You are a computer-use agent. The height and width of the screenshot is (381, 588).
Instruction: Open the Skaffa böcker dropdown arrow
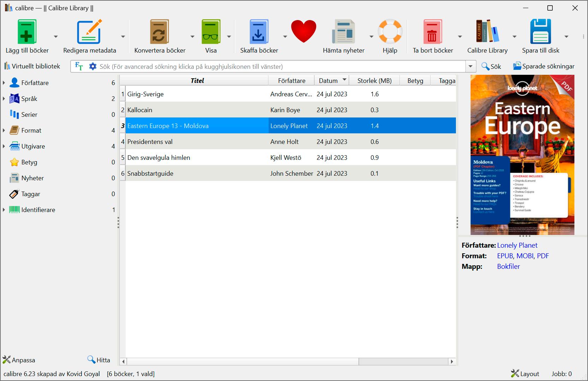coord(285,36)
